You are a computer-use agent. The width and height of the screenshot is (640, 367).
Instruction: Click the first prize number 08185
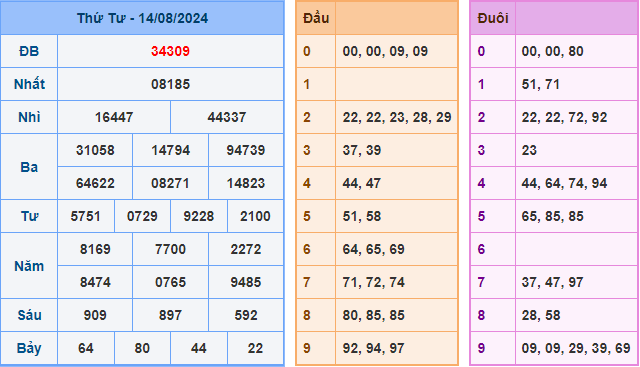point(170,85)
